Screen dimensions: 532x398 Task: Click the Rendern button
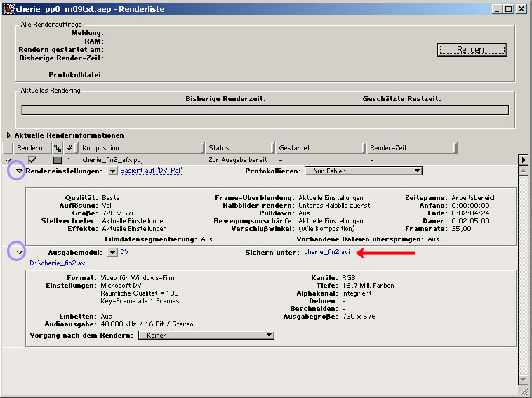(472, 50)
